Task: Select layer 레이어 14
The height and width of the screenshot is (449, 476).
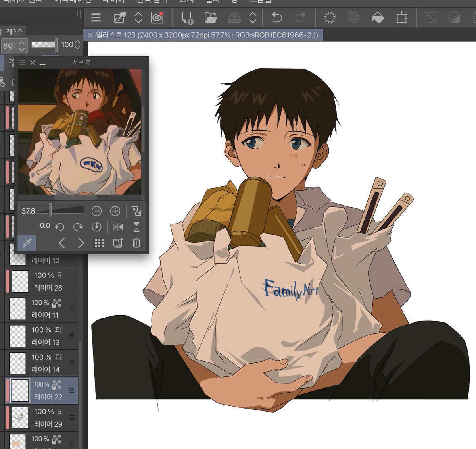Action: [x=41, y=363]
